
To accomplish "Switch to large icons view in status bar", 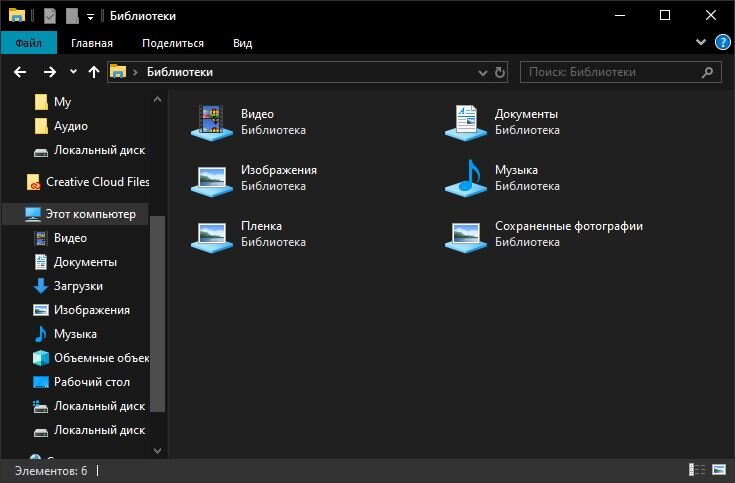I will pyautogui.click(x=719, y=469).
